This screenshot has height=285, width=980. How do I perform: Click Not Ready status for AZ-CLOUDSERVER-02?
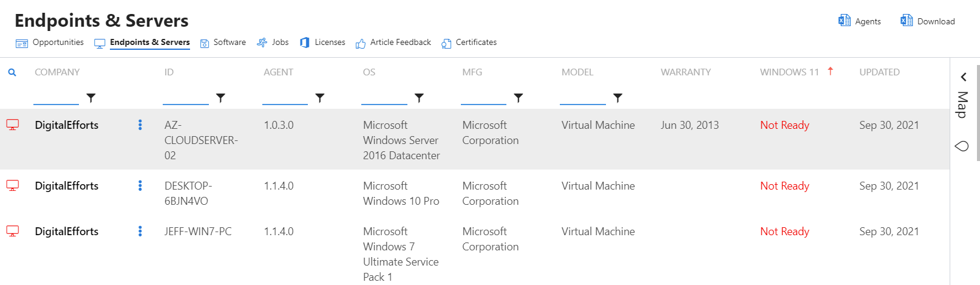click(784, 125)
